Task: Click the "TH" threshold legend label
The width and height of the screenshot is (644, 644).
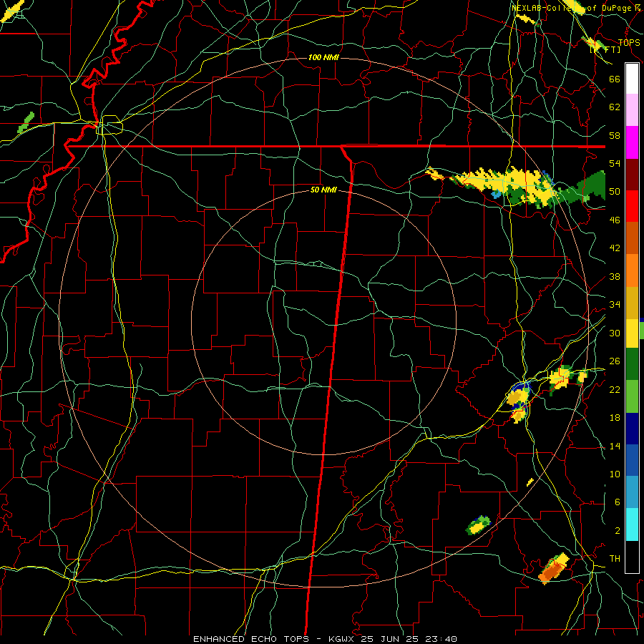Action: tap(615, 559)
